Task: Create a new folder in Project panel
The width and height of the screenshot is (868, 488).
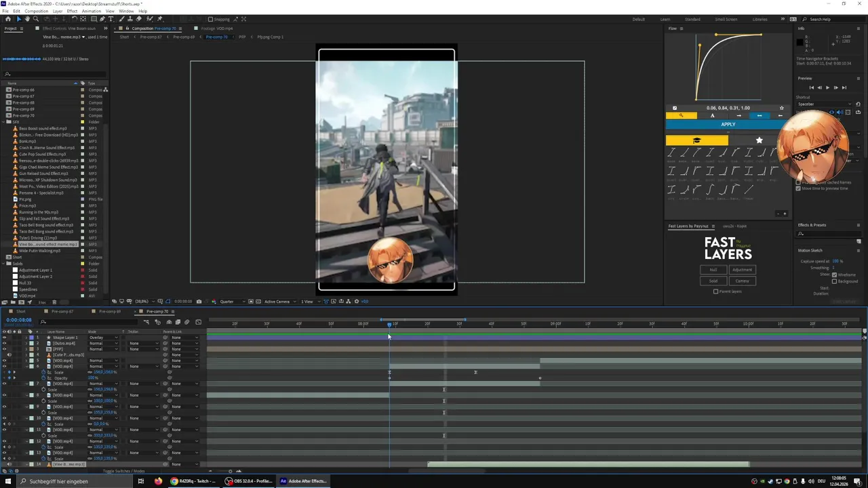Action: point(13,302)
